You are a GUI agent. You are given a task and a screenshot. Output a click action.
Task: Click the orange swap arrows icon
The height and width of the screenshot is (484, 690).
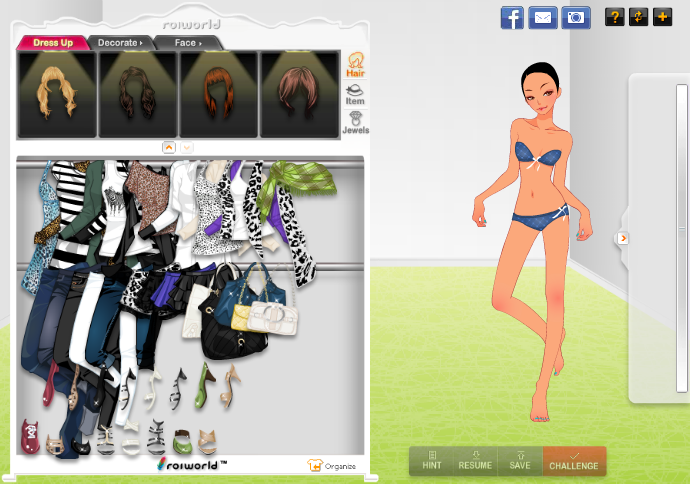pos(638,17)
